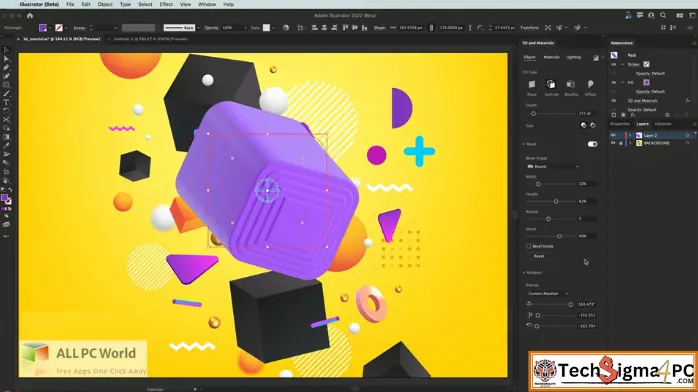Add new effect fx button in Appearance panel
The image size is (698, 392).
pos(633,115)
